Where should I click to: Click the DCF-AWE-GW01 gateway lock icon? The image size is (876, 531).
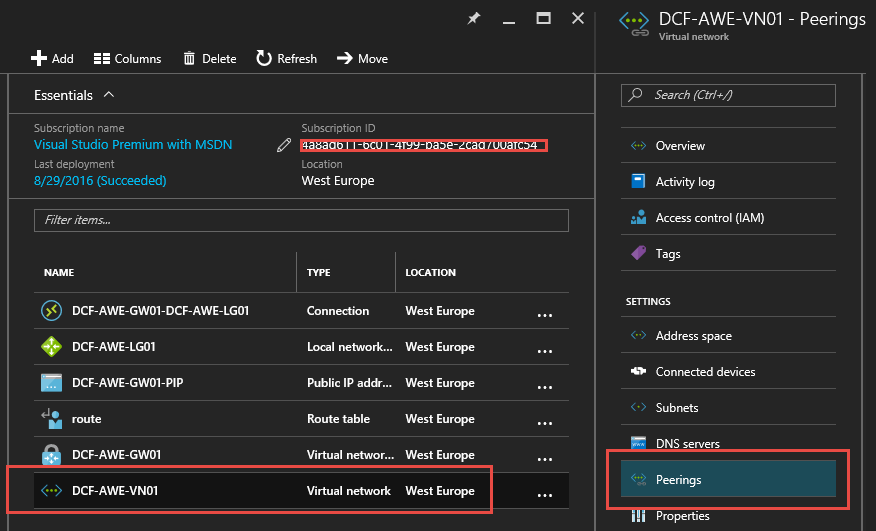click(52, 455)
